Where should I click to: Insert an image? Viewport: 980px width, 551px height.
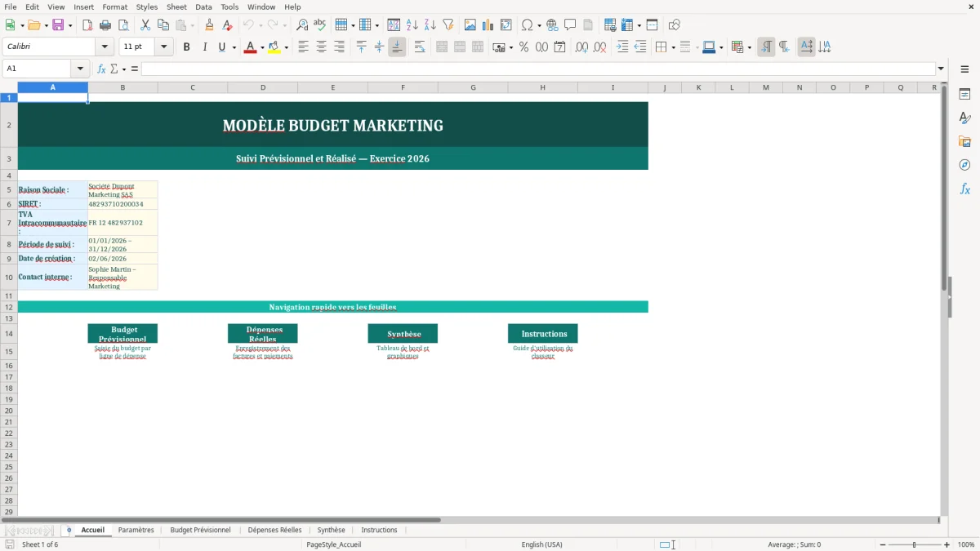pyautogui.click(x=470, y=25)
